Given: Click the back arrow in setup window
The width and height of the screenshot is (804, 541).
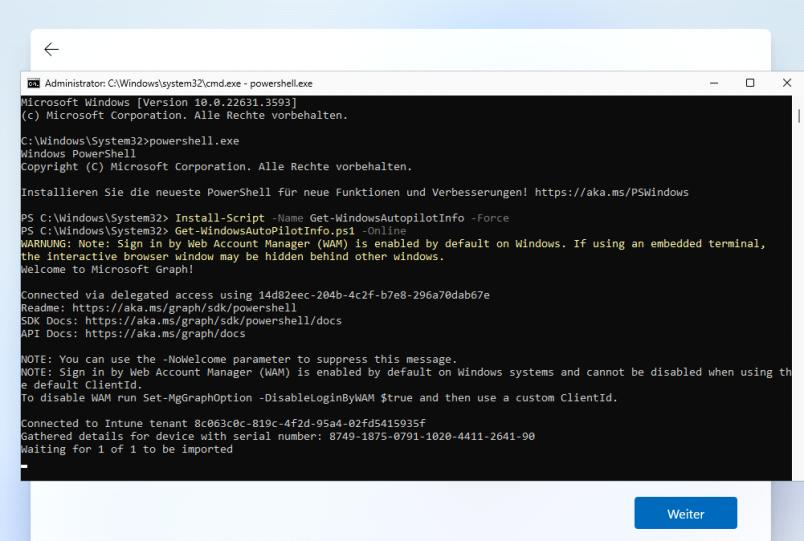Looking at the screenshot, I should [x=51, y=49].
